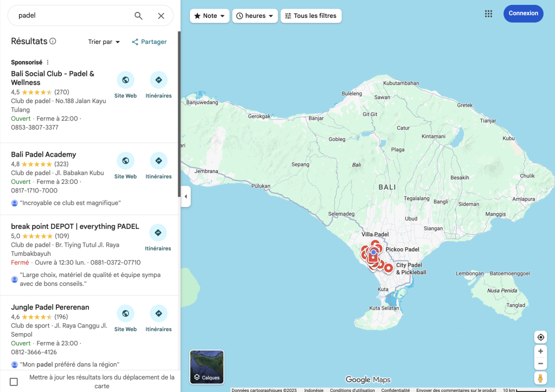Click the search magnifier icon
Screen dimensions: 555x392
[138, 16]
